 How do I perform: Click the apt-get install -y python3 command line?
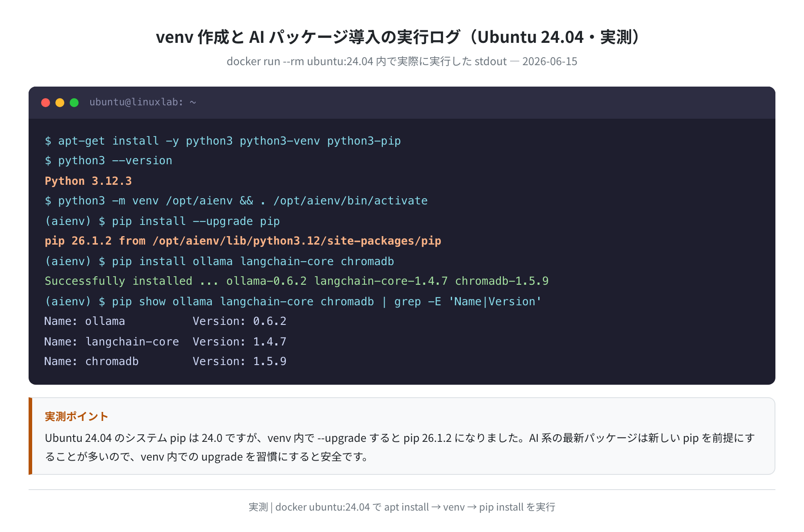point(222,141)
